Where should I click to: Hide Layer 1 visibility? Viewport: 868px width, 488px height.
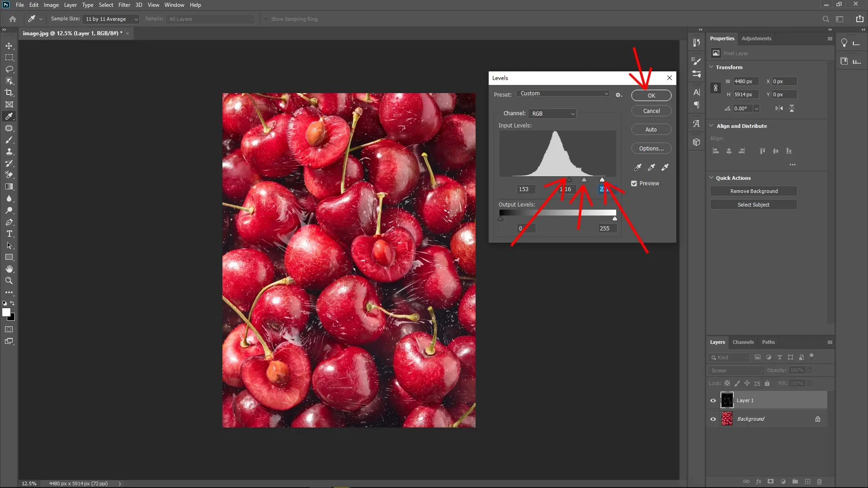(712, 400)
